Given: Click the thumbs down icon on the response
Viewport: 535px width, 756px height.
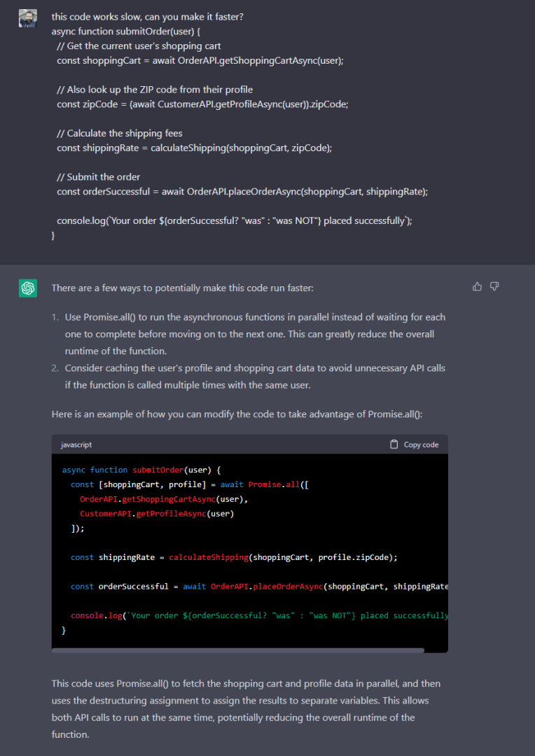Looking at the screenshot, I should pos(494,286).
